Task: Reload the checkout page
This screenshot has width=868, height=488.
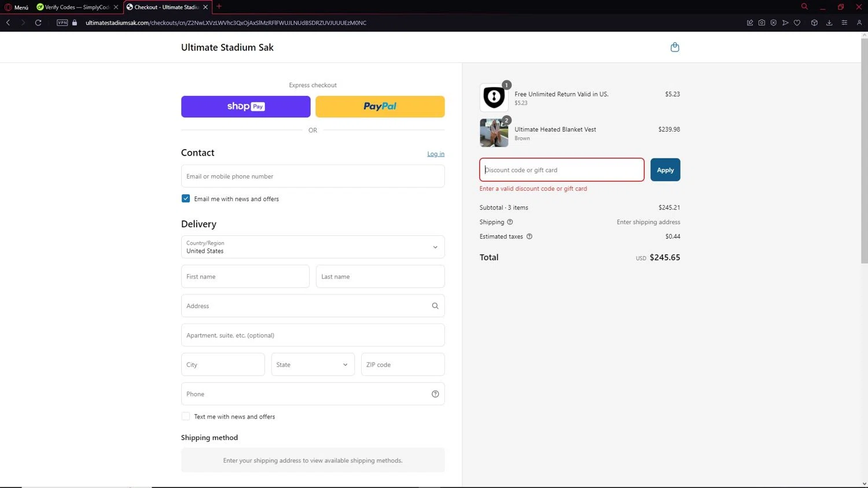Action: click(38, 23)
